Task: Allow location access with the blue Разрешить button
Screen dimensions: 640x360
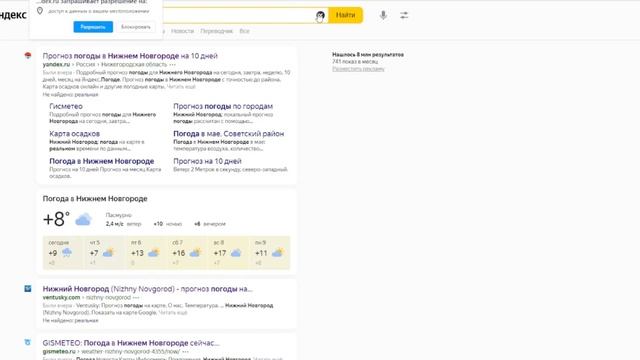Action: pyautogui.click(x=93, y=27)
